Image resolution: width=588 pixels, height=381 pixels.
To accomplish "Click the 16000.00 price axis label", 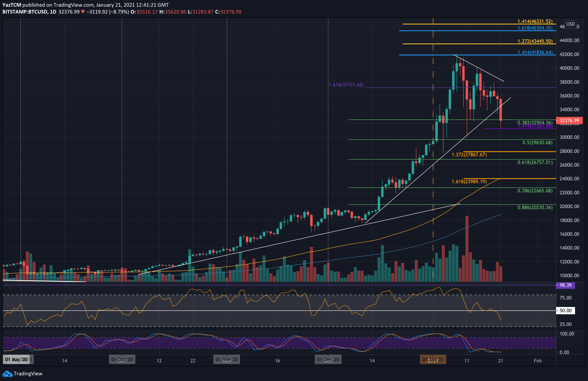I will [569, 234].
